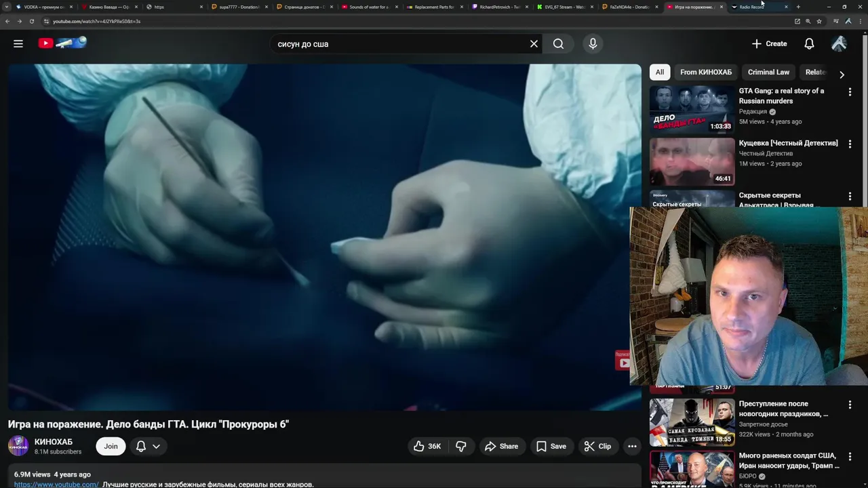Join the КИНОХАБ channel membership

[x=111, y=446]
